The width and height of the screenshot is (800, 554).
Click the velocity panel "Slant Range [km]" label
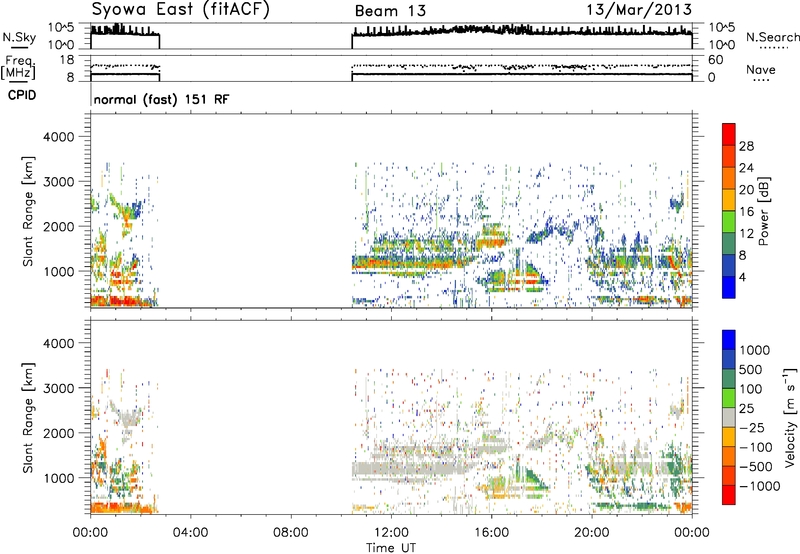(28, 417)
